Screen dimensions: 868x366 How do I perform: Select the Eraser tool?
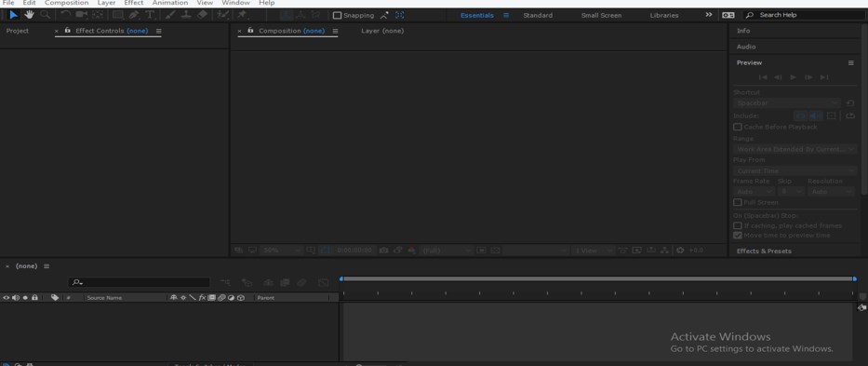coord(203,15)
